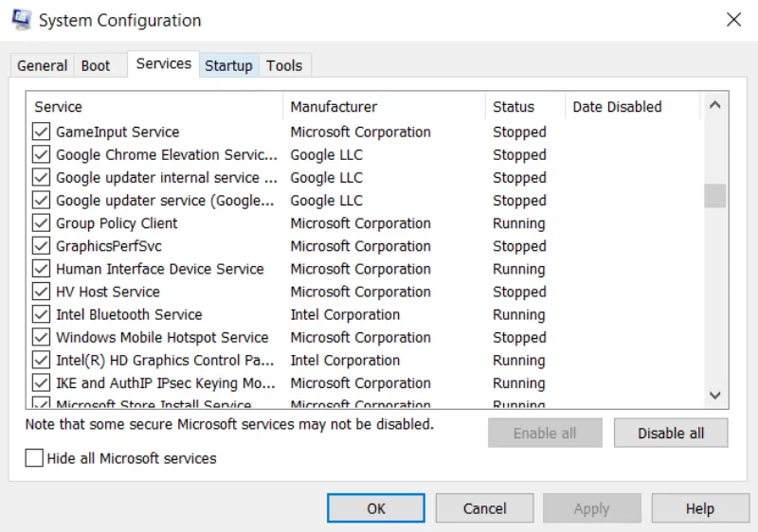Open the Tools tab
This screenshot has height=532, width=758.
[x=284, y=65]
